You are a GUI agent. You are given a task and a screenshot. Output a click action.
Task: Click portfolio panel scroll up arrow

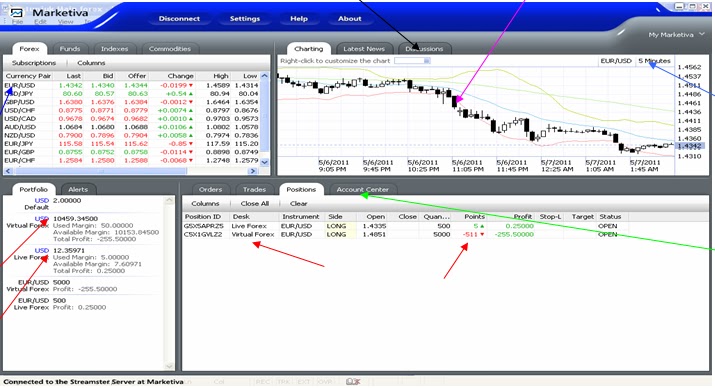point(169,200)
